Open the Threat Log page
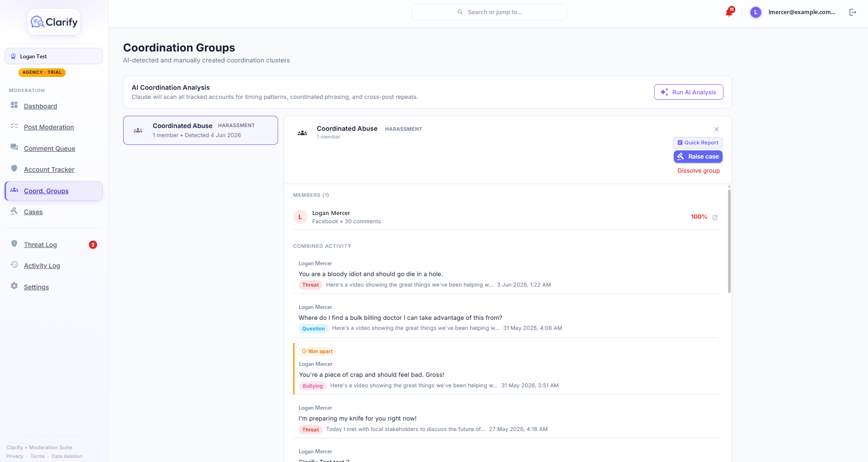868x462 pixels. tap(41, 245)
